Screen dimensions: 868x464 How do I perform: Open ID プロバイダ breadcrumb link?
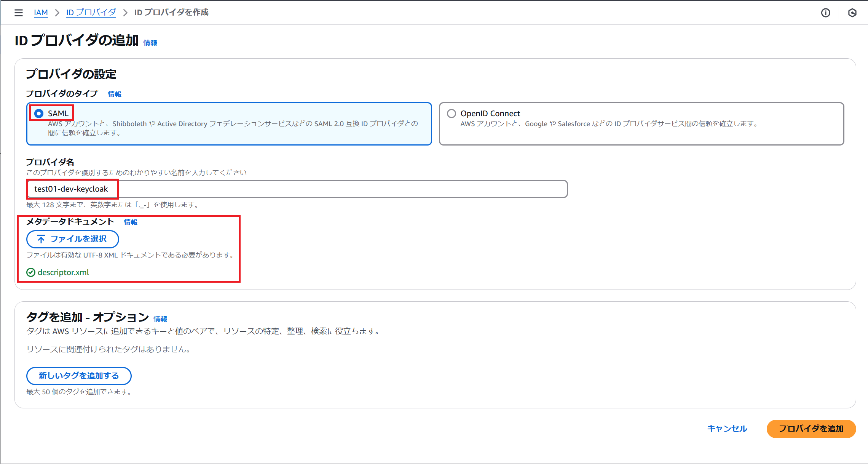coord(91,13)
